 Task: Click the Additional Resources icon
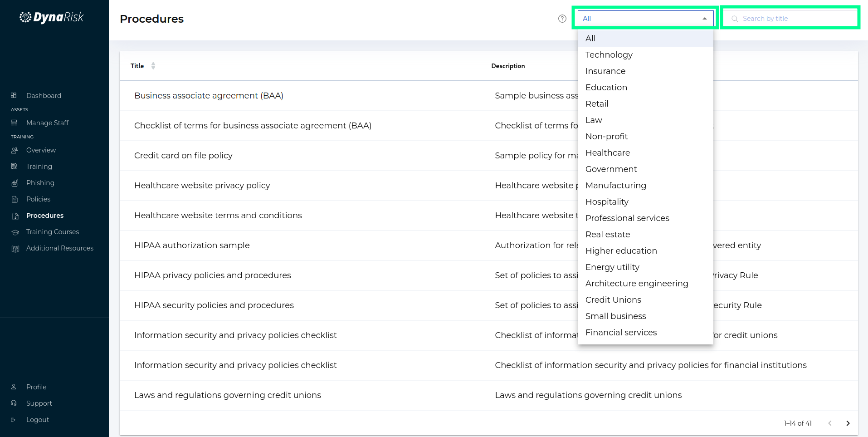15,249
